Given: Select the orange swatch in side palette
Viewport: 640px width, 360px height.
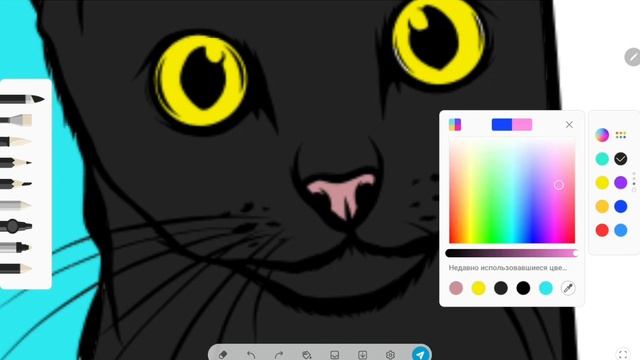Looking at the screenshot, I should (602, 206).
